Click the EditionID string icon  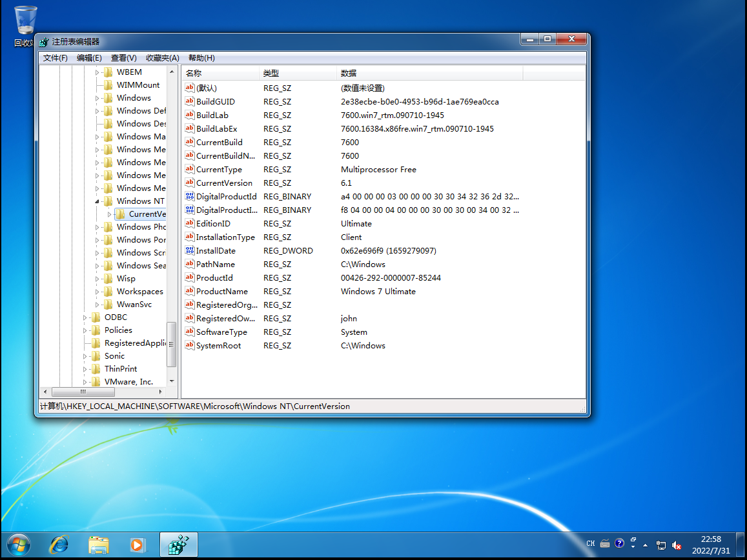click(190, 223)
